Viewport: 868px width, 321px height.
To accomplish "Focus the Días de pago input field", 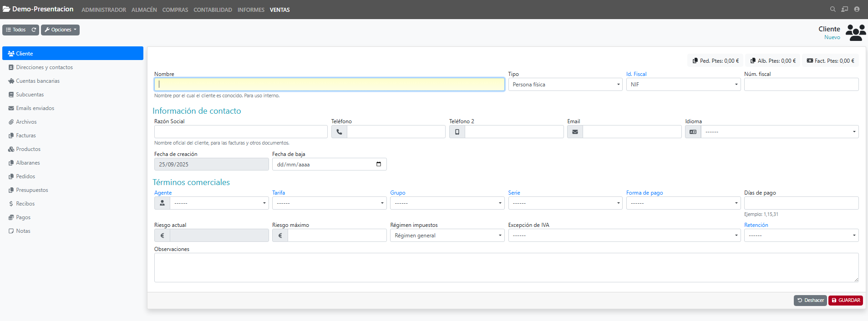I will coord(802,203).
